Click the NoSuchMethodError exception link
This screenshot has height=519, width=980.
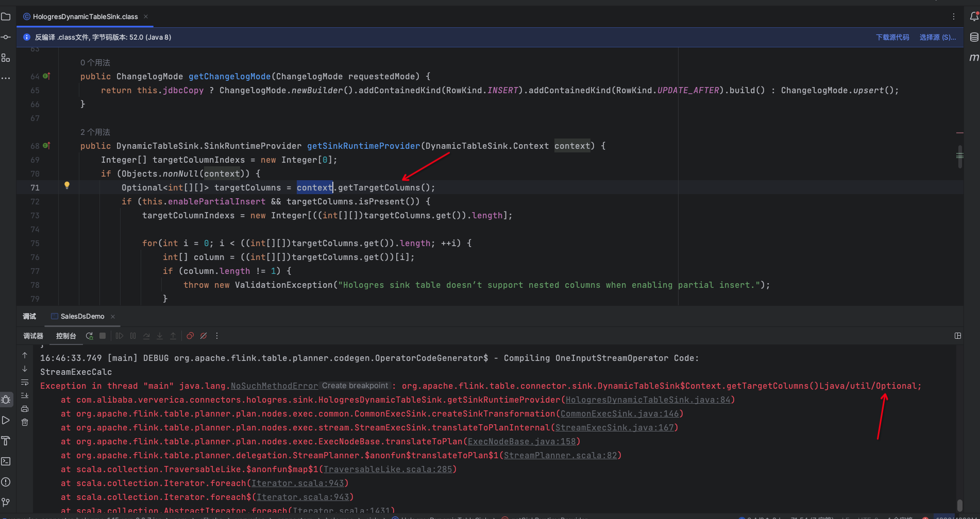coord(274,386)
